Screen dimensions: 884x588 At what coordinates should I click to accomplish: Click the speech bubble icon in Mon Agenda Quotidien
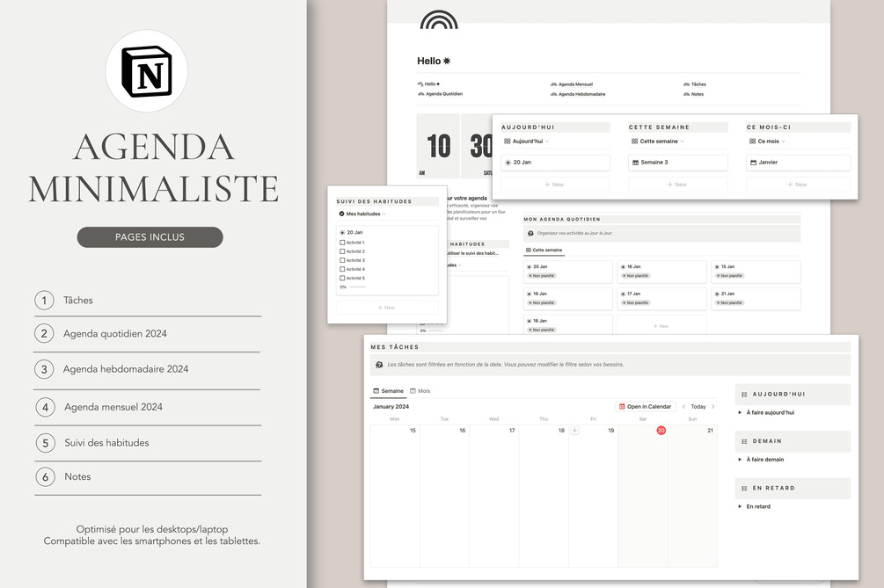[530, 233]
